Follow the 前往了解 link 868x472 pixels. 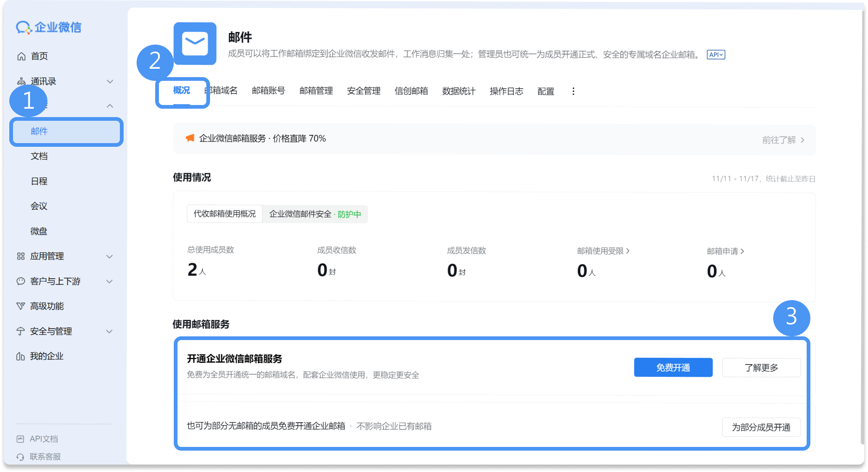(x=783, y=140)
